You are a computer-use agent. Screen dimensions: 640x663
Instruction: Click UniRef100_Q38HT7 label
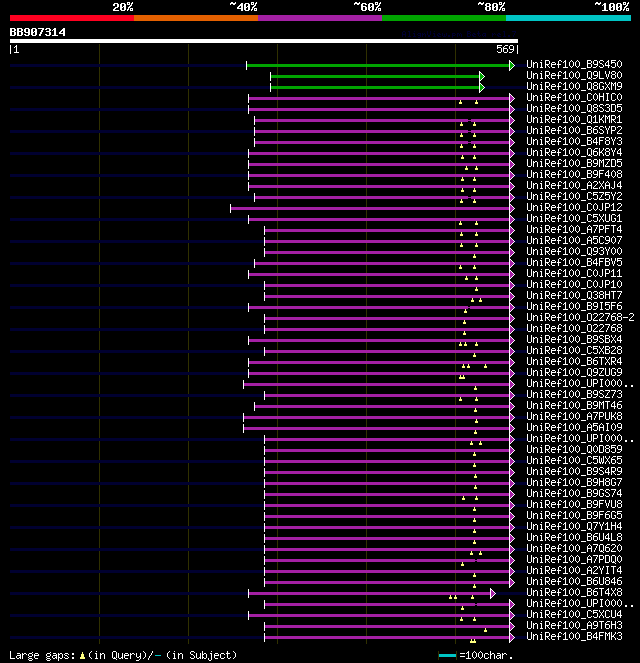[x=574, y=295]
